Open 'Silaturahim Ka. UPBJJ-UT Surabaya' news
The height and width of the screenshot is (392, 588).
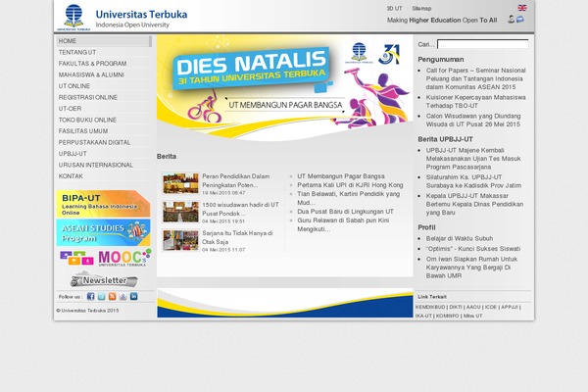click(x=473, y=181)
